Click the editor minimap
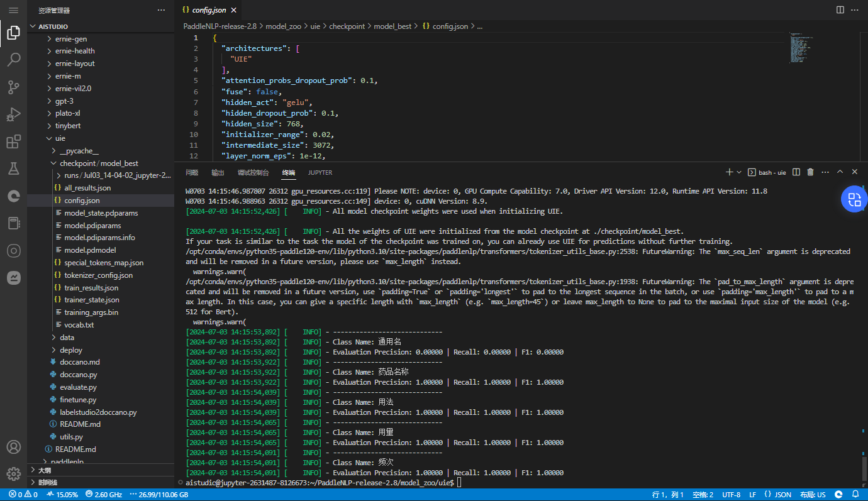Screen dimensions: 868x501 pyautogui.click(x=800, y=48)
